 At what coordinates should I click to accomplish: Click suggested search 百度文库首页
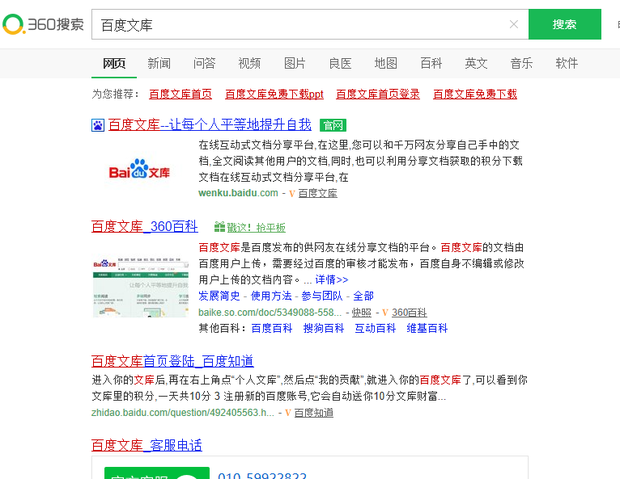click(x=180, y=94)
